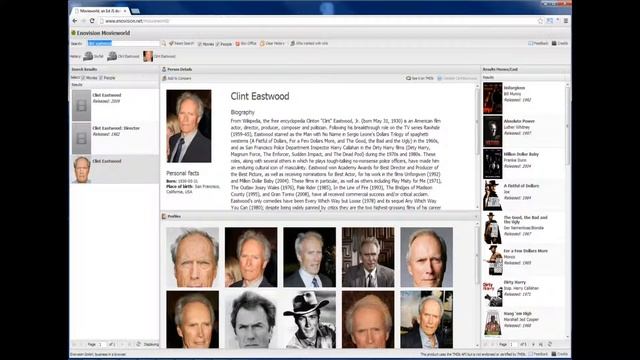The width and height of the screenshot is (640, 360).
Task: Open the third profile photo in the top row
Action: (x=309, y=257)
